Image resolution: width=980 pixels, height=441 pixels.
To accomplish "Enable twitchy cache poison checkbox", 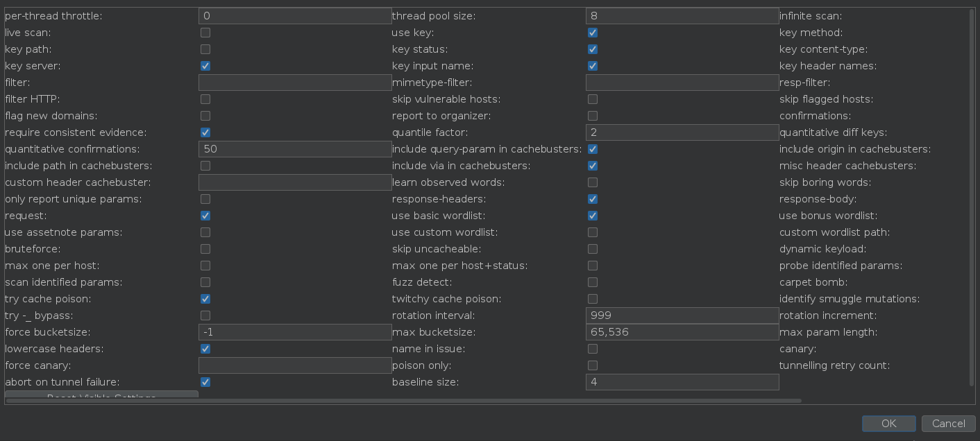I will tap(593, 299).
